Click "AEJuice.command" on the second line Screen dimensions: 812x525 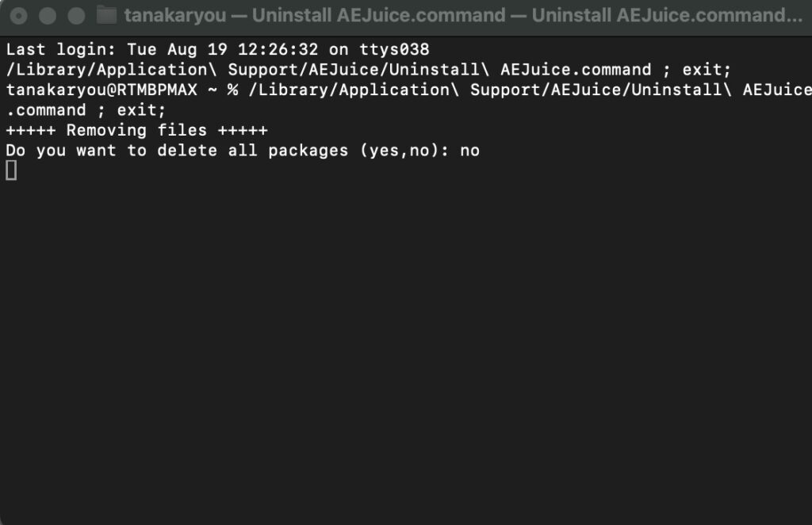coord(576,69)
